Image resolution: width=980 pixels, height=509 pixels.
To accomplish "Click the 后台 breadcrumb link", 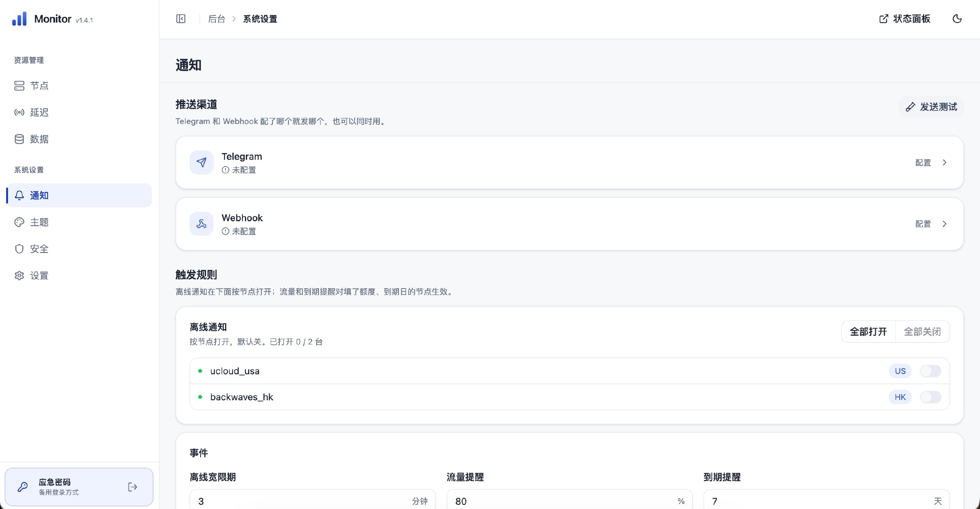I will click(216, 19).
